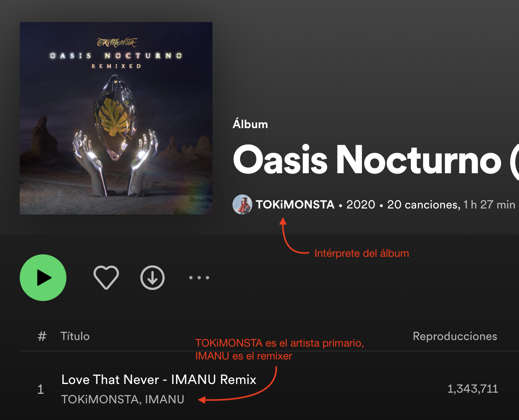
Task: Click the play count 1,343,711
Action: point(473,389)
